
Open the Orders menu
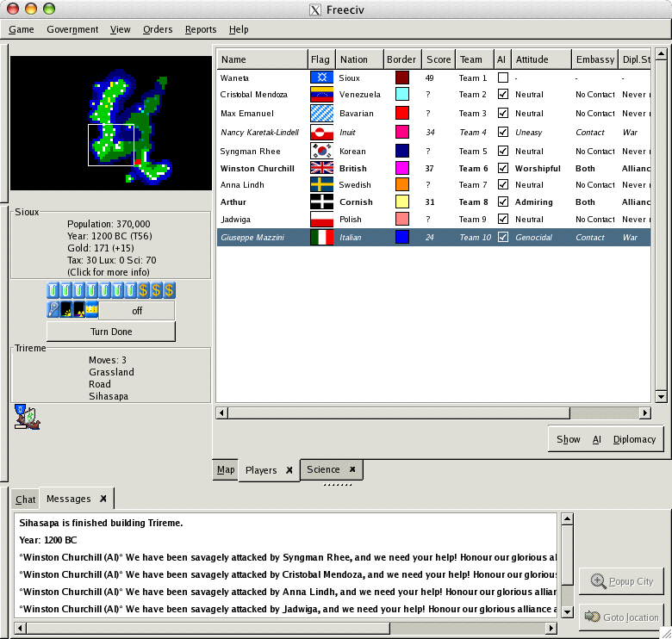click(158, 29)
